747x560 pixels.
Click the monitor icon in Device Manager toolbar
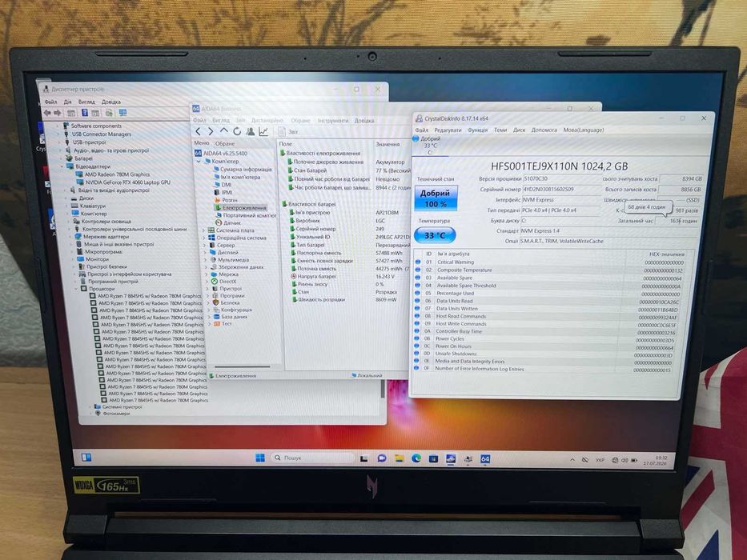coord(123,113)
